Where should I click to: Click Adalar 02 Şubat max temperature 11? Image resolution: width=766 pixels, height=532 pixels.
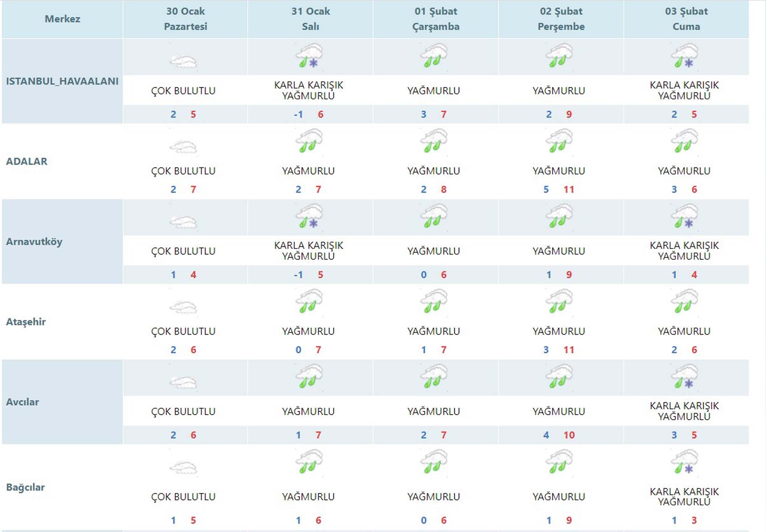(569, 190)
